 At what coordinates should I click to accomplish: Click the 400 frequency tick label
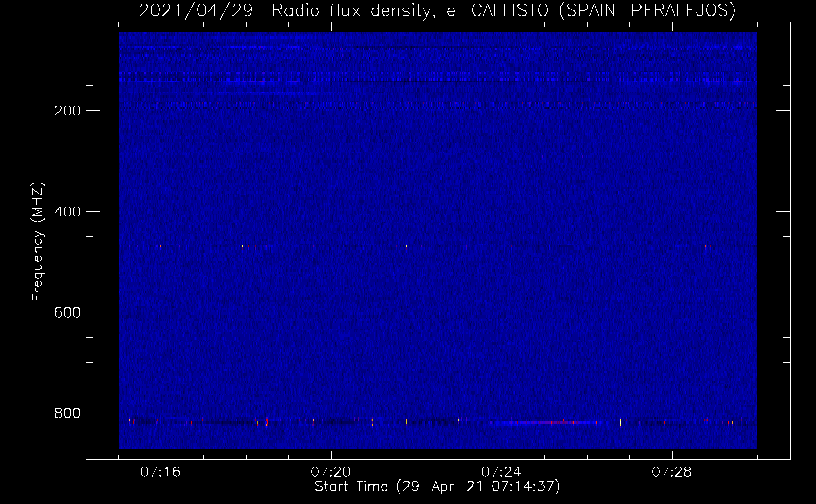(x=68, y=212)
